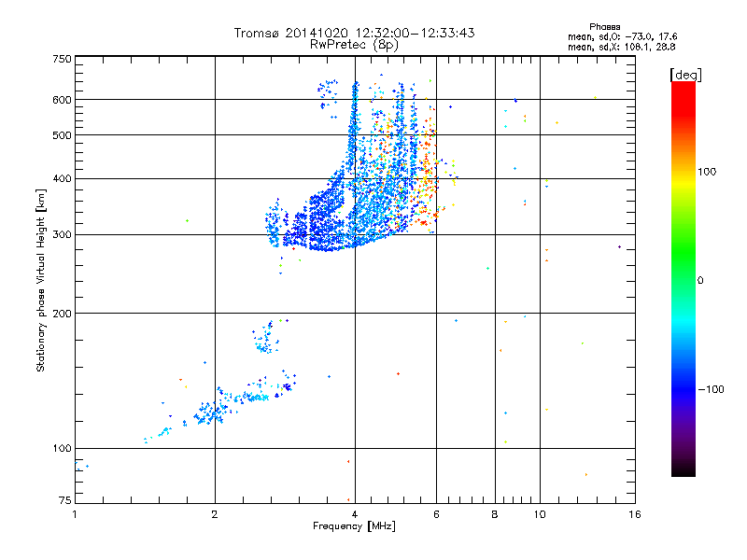
Task: Click the y-axis tick label "400"
Action: [62, 179]
